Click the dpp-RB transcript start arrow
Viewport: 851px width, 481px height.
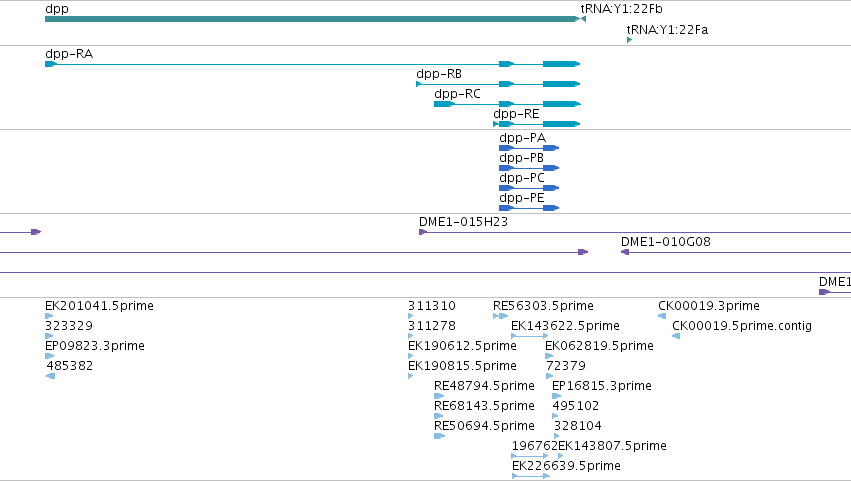tap(418, 84)
